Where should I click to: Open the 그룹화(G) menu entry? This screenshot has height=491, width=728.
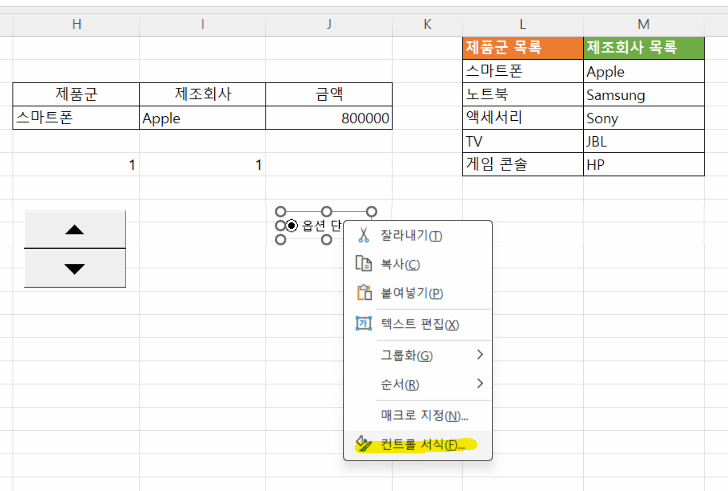click(418, 355)
